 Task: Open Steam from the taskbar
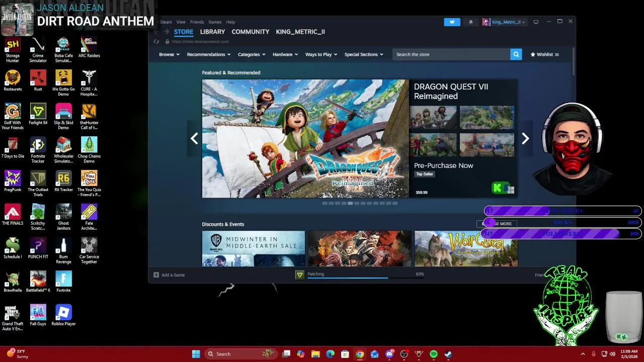448,354
